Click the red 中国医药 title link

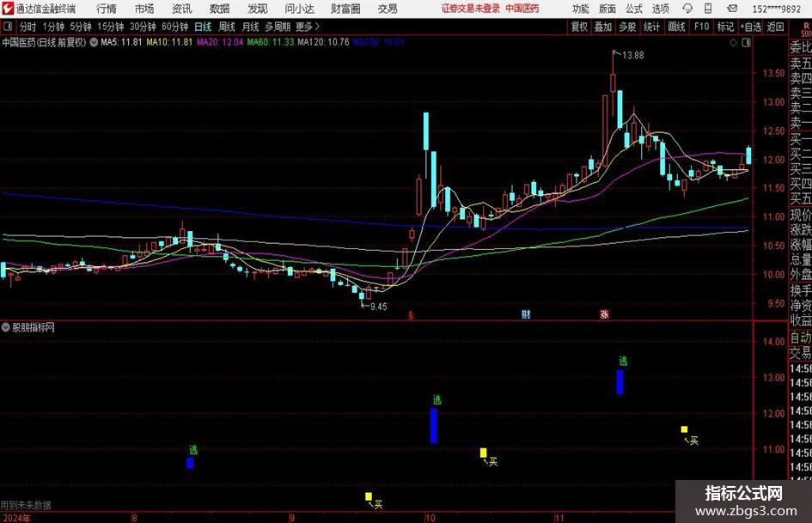click(x=522, y=9)
